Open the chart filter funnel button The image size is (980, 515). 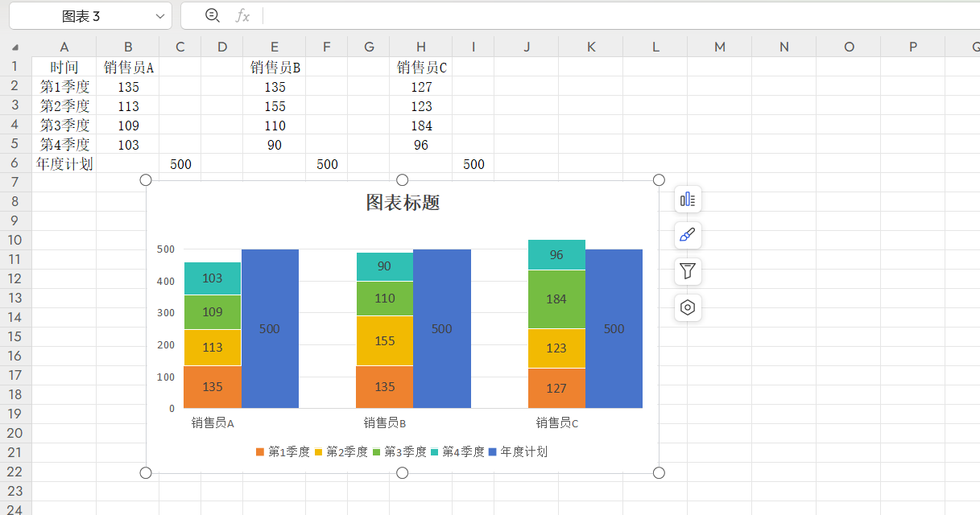pos(688,271)
